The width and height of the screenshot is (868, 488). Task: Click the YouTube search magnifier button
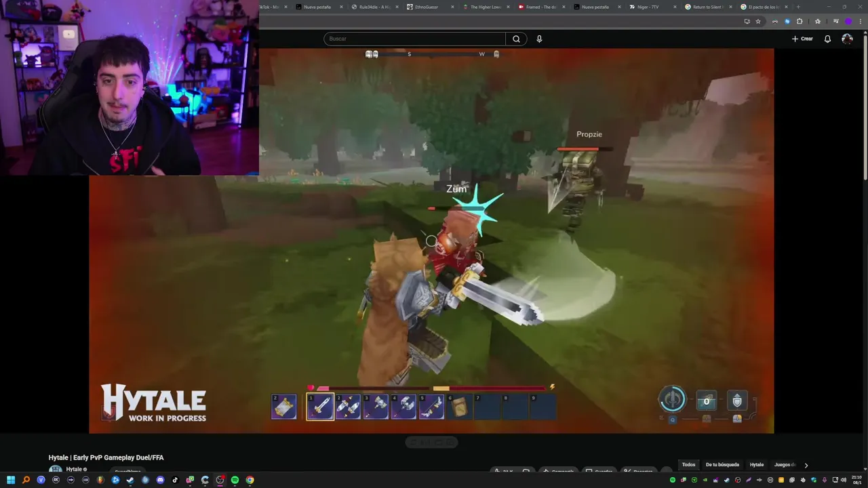(x=516, y=39)
